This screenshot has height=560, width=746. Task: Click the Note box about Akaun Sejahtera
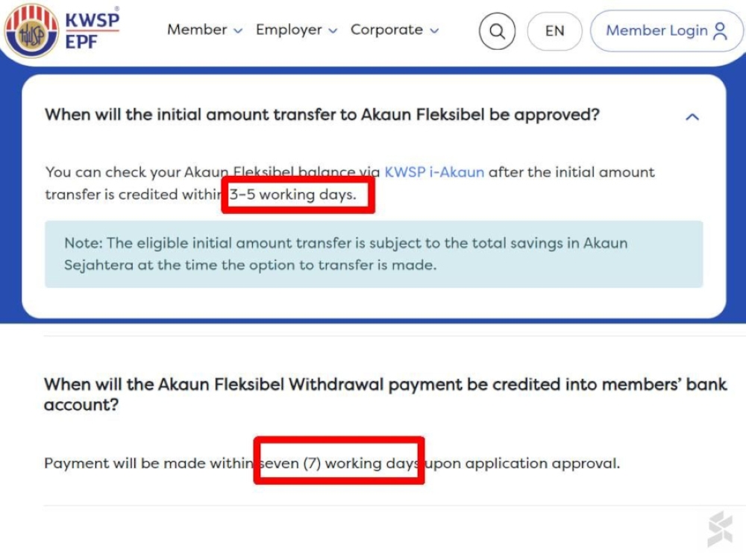[x=373, y=254]
